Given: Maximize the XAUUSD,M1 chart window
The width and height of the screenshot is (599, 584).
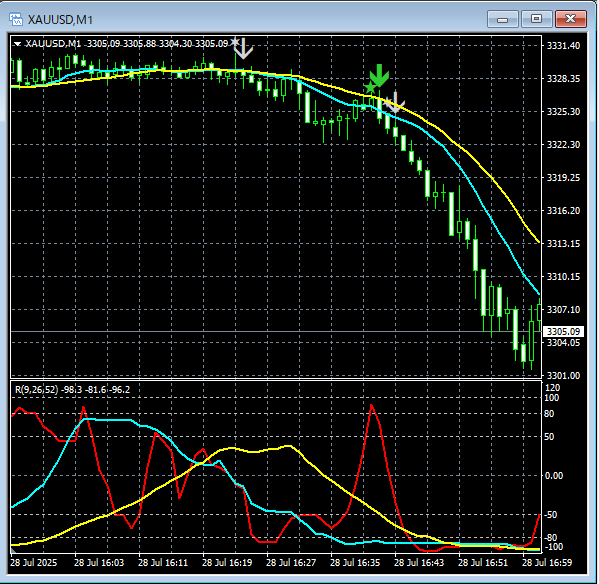Looking at the screenshot, I should 536,19.
